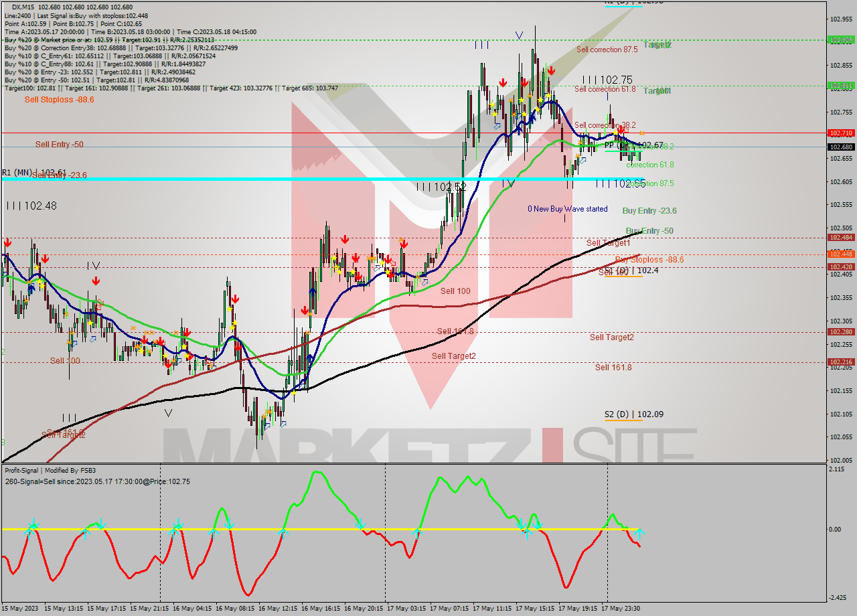The width and height of the screenshot is (857, 616).
Task: Click the orange 102.448 stoploss price tag
Action: point(841,254)
